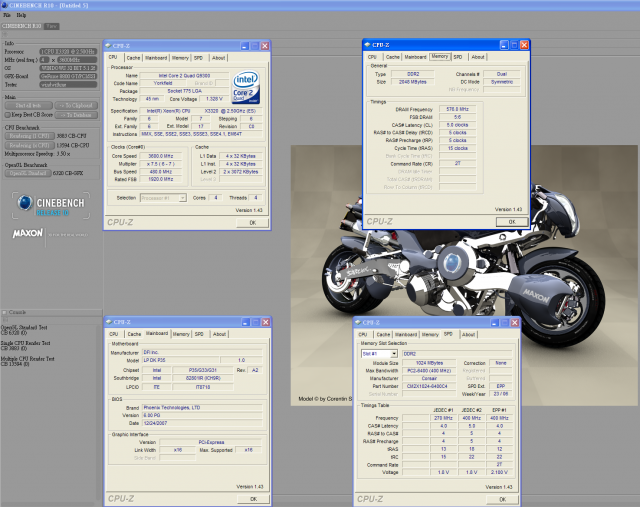This screenshot has height=507, width=640.
Task: Click the Intel Core 2 Quad logo
Action: tap(246, 87)
